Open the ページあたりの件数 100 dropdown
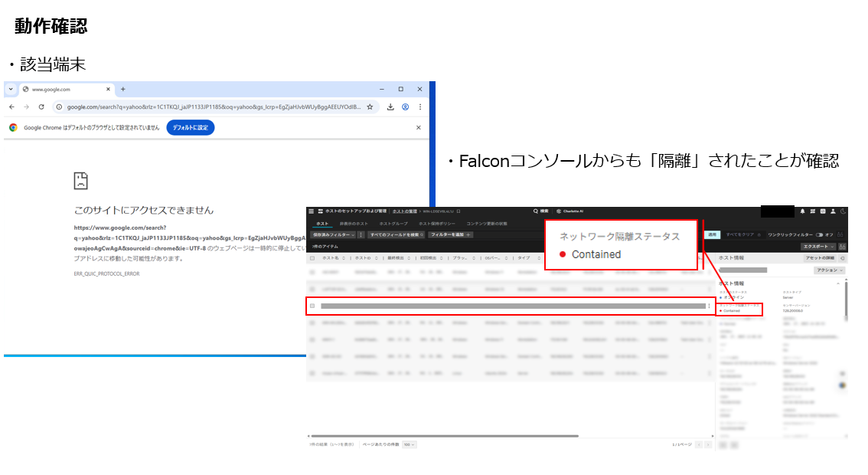 [x=410, y=444]
